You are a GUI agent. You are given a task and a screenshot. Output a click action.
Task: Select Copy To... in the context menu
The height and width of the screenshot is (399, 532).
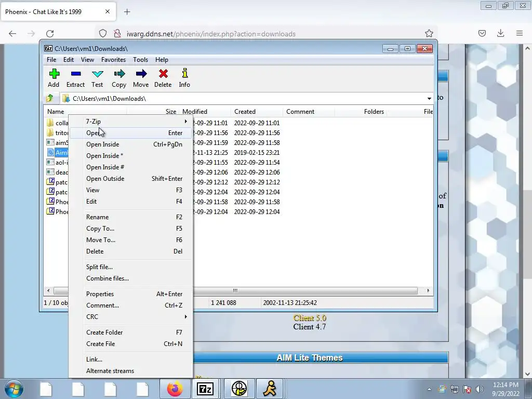131,229
